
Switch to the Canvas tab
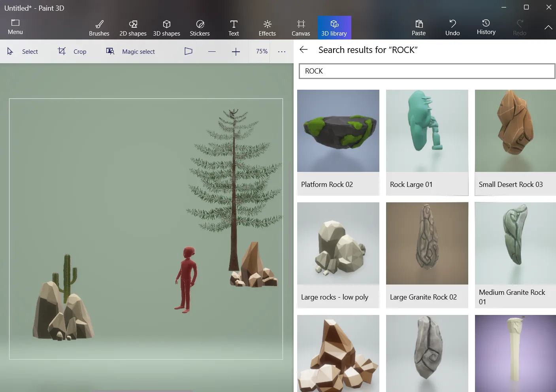(301, 27)
